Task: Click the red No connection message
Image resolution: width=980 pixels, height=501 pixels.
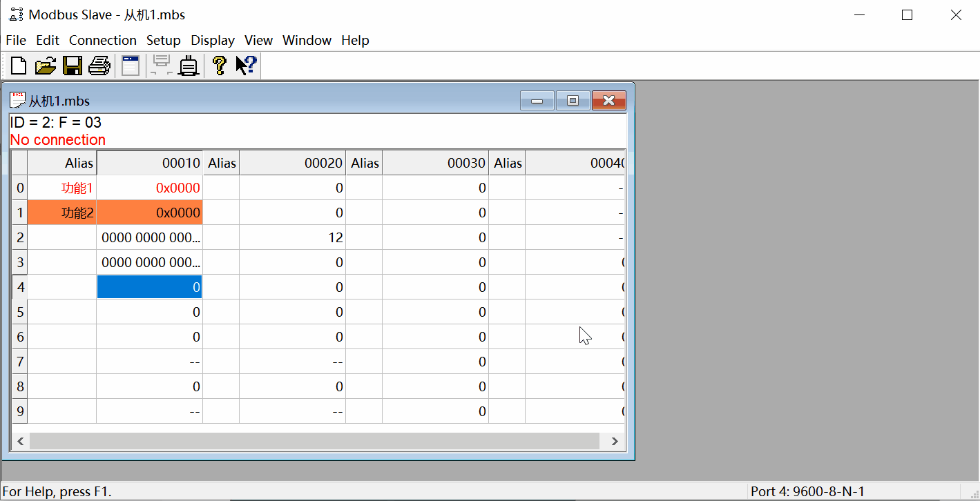Action: [58, 139]
